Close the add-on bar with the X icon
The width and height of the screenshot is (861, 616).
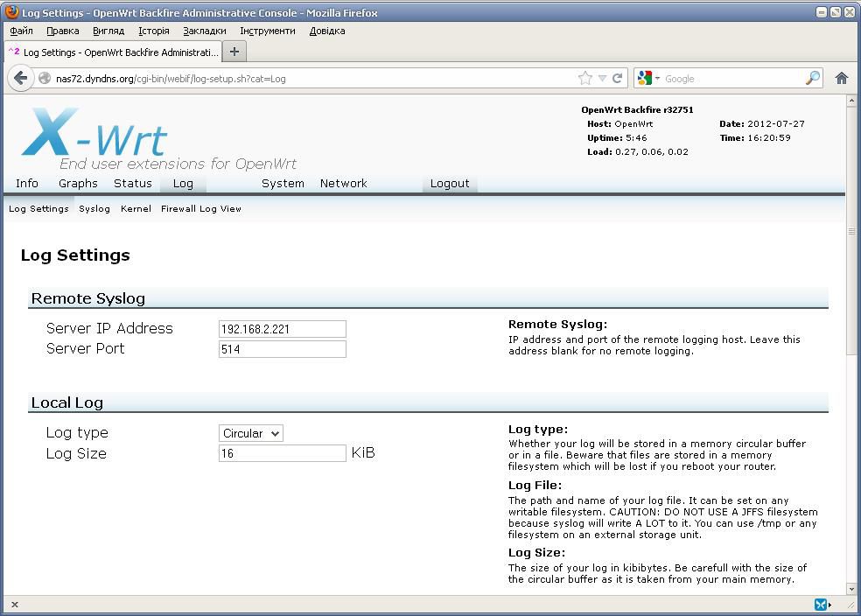click(14, 605)
